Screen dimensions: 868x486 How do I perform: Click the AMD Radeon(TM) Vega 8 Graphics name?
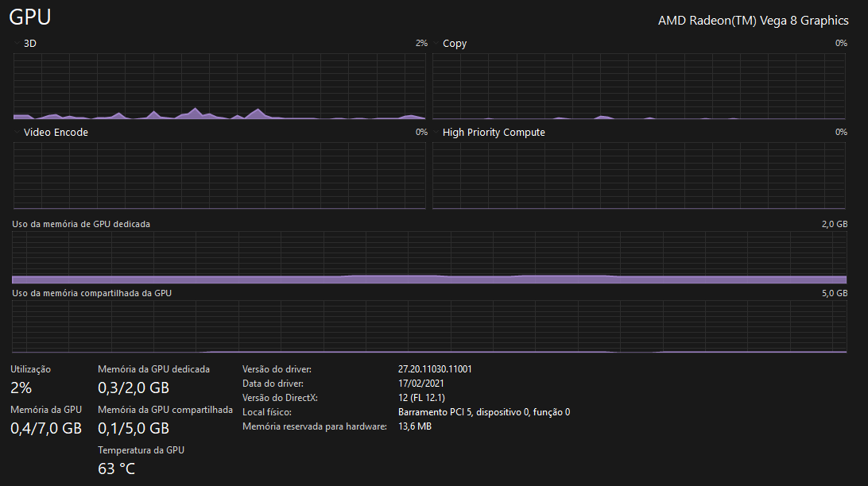tap(753, 21)
